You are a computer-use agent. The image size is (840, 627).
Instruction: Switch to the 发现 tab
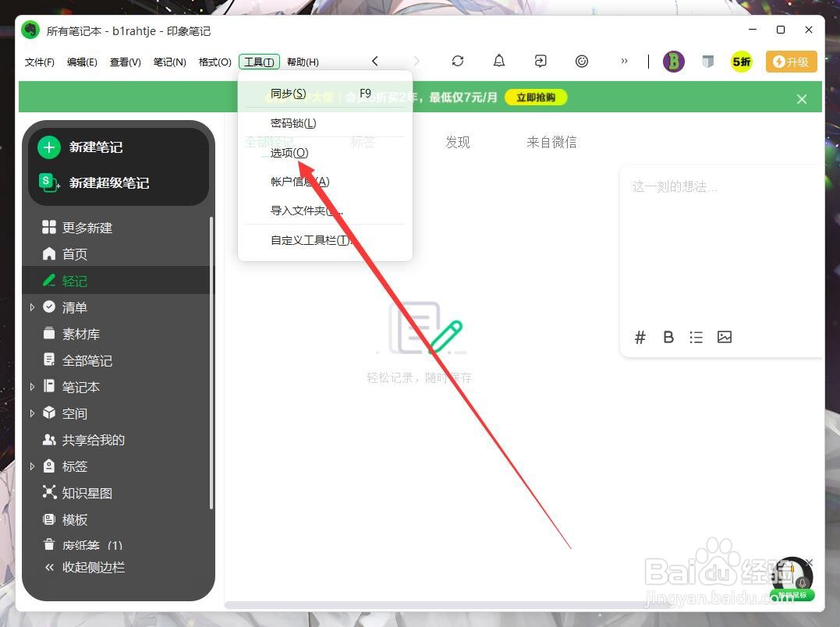coord(458,142)
